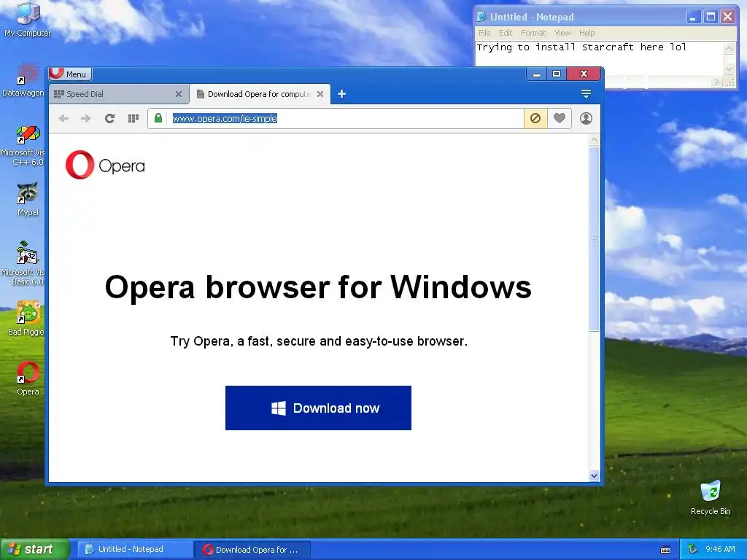Click the Notepad title bar icon

[x=481, y=17]
